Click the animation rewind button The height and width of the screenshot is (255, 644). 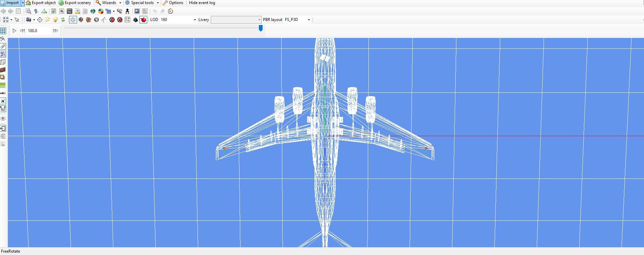click(x=22, y=30)
